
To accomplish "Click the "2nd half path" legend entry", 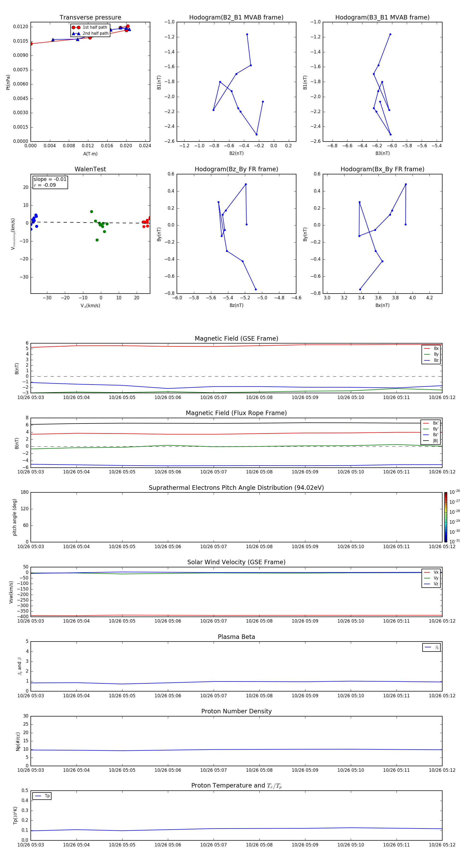I will point(90,33).
